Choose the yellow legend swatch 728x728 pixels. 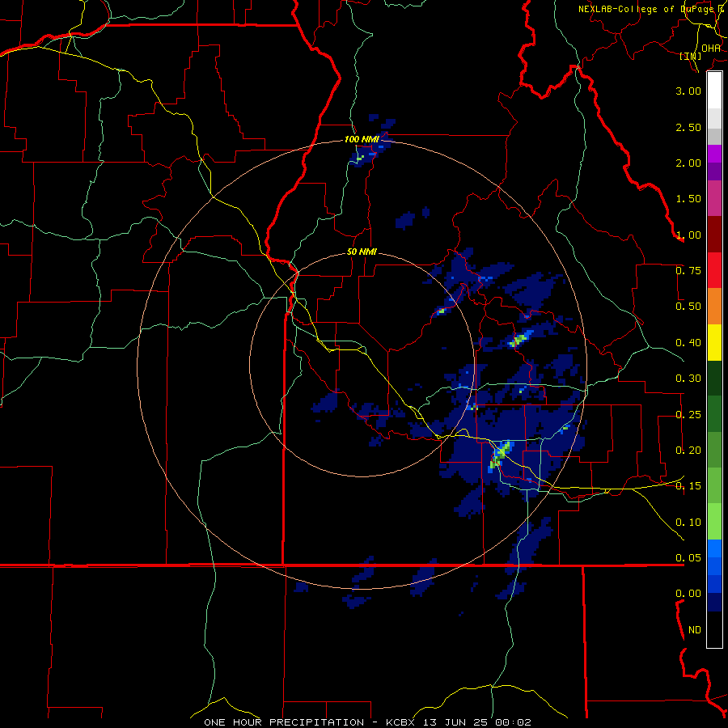pos(714,342)
